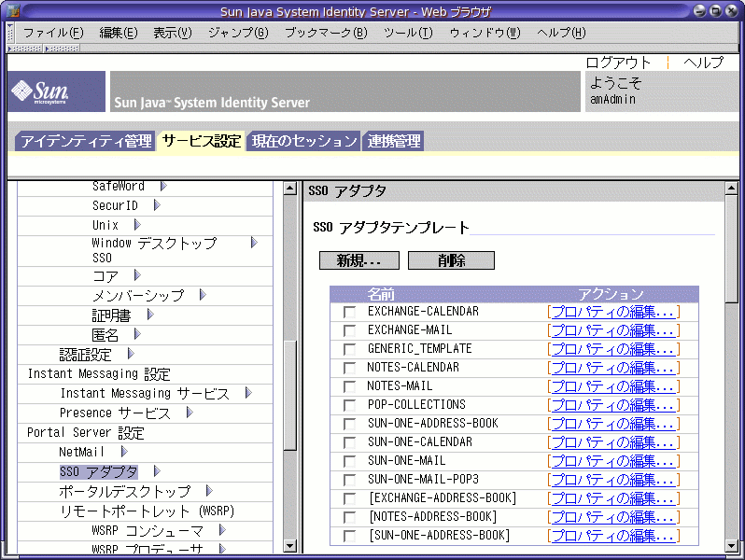
Task: Expand the SecurID arrow
Action: 157,205
